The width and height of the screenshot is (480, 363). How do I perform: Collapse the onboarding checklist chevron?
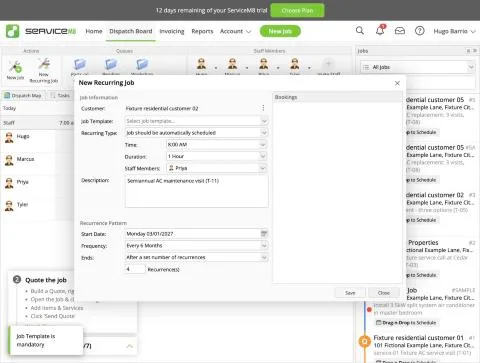(129, 346)
